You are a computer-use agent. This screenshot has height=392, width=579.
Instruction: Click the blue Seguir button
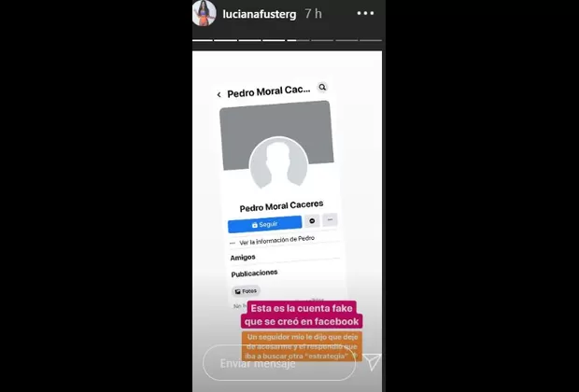[x=265, y=224]
